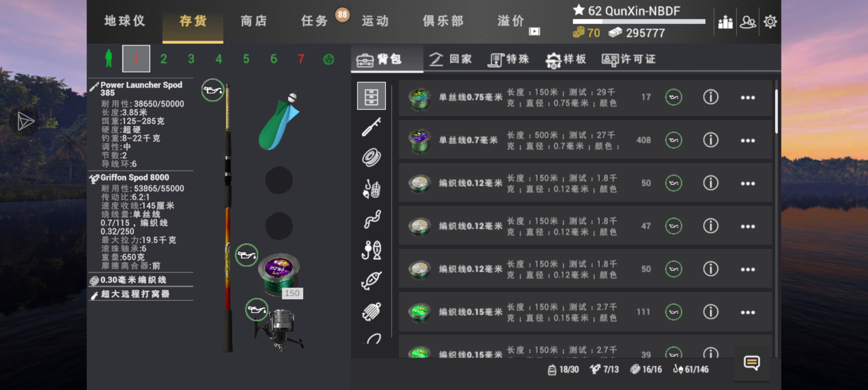The height and width of the screenshot is (390, 868).
Task: Click the oil-can icon beside the line spool
Action: 246,255
